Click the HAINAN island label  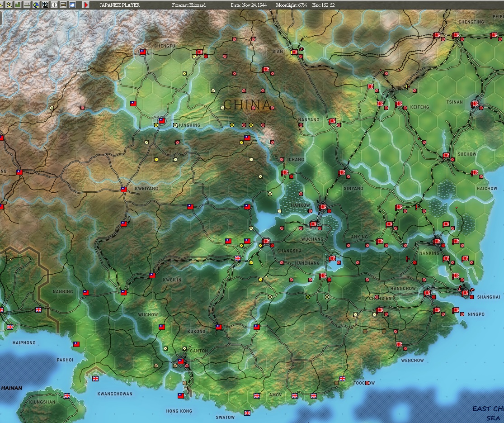[12, 388]
